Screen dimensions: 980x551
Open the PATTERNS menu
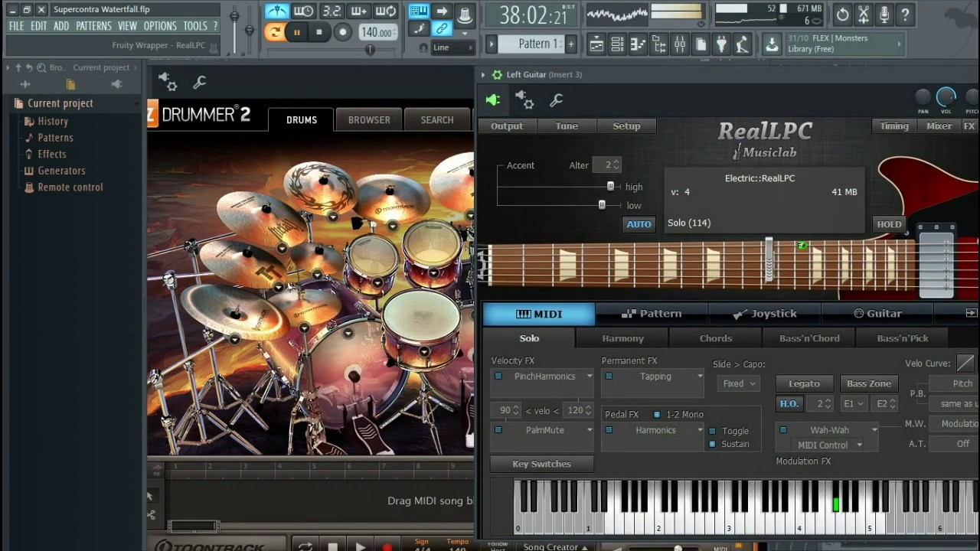(x=94, y=26)
